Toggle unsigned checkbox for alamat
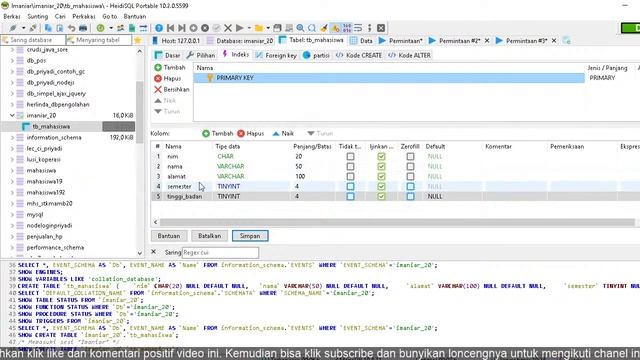 coord(350,176)
